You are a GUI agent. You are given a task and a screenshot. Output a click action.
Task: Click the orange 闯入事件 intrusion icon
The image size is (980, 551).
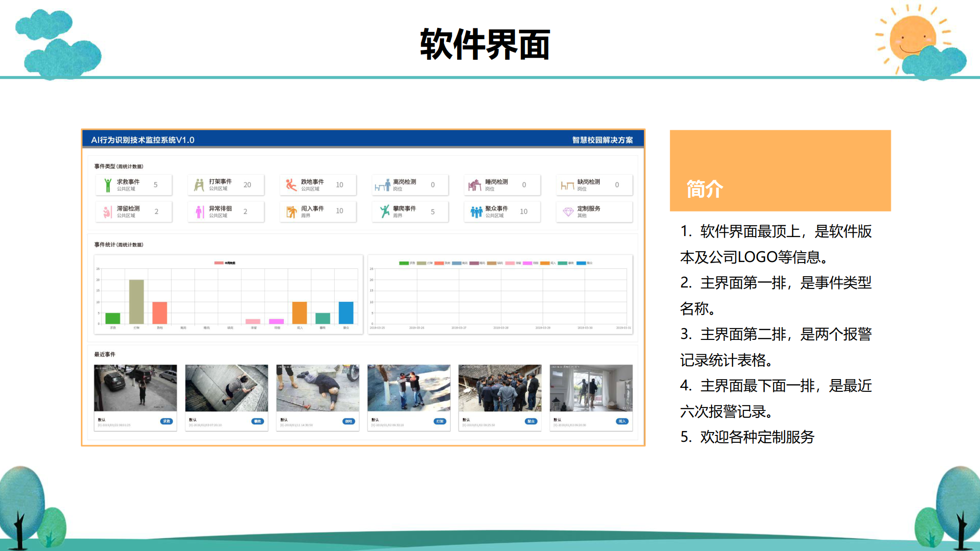pyautogui.click(x=292, y=212)
